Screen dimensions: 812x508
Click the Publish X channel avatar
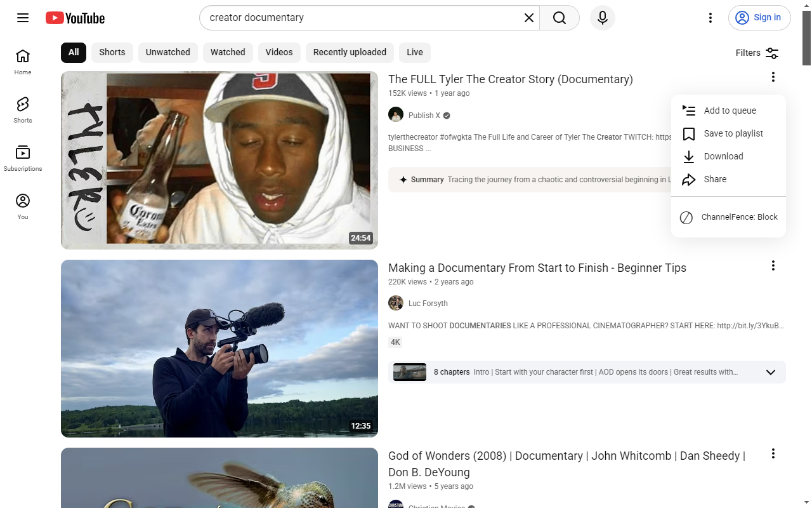click(x=396, y=115)
